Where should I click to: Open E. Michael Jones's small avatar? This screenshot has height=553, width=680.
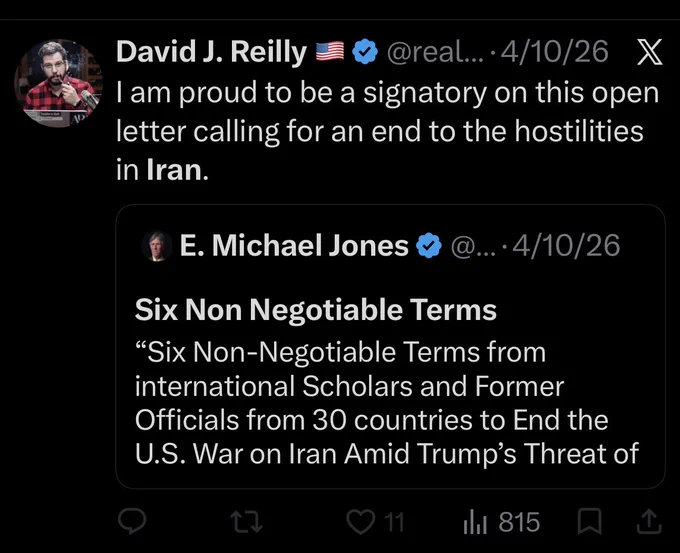tap(156, 245)
